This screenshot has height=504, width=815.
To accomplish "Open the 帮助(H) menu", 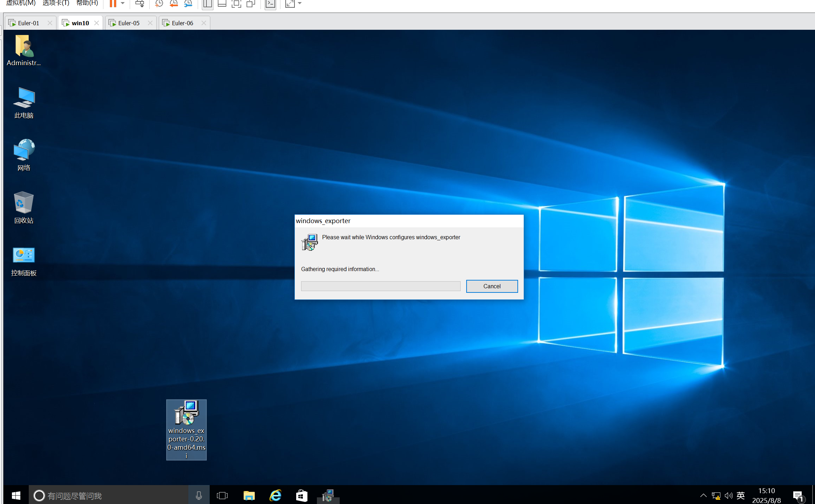I will 87,3.
